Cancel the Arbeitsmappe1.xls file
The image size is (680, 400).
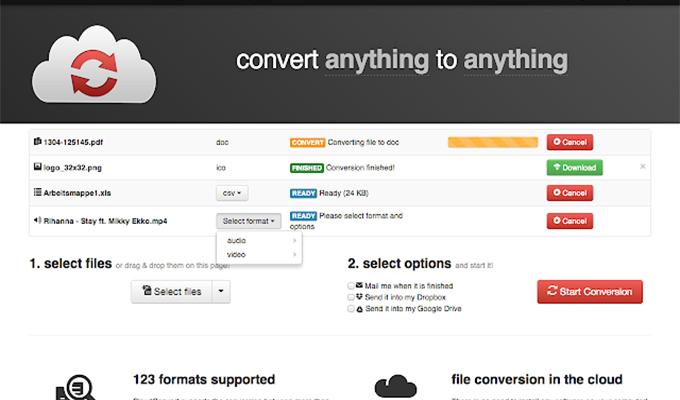coord(570,193)
